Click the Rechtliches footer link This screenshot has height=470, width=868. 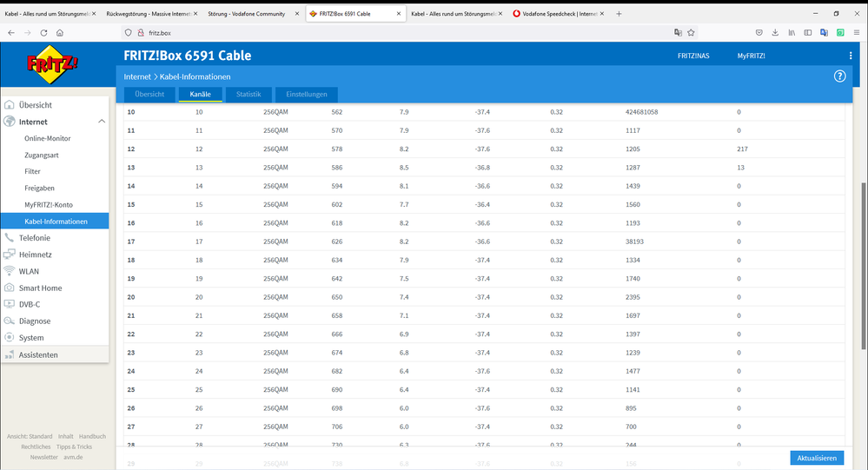[36, 447]
